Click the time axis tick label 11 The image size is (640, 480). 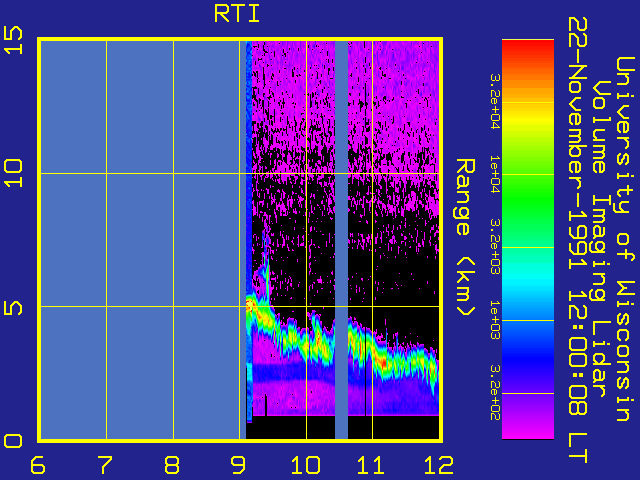click(371, 465)
